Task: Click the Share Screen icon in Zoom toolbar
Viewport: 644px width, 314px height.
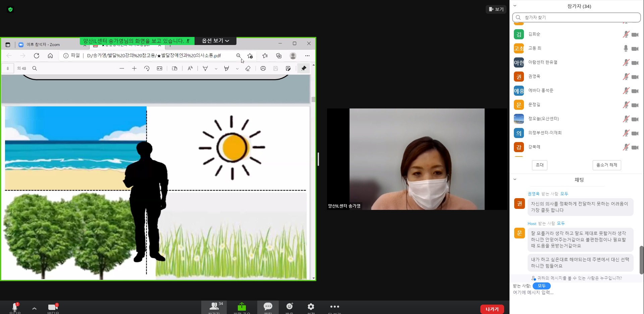Action: click(241, 307)
